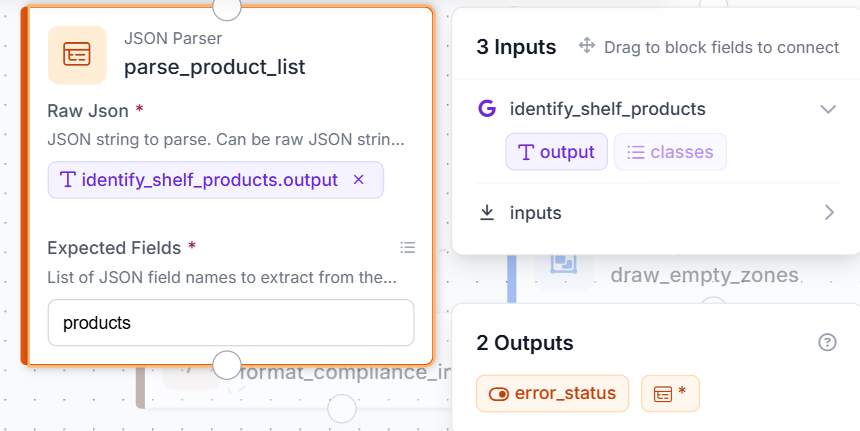The width and height of the screenshot is (860, 431).
Task: Expand the inputs section
Action: [829, 213]
